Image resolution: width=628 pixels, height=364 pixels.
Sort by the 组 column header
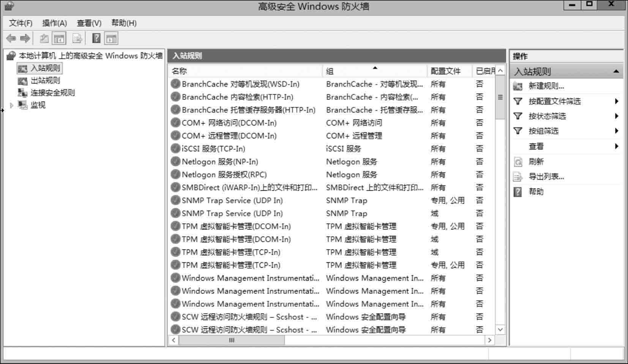pyautogui.click(x=375, y=71)
